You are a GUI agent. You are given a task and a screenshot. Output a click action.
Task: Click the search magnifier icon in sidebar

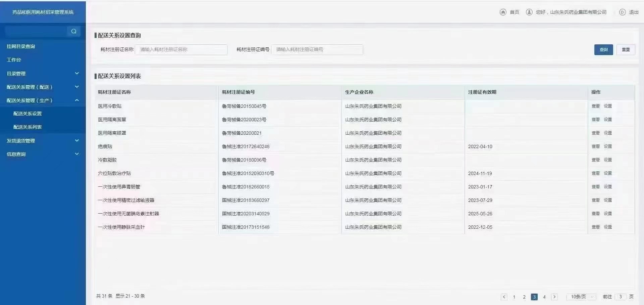[x=73, y=31]
